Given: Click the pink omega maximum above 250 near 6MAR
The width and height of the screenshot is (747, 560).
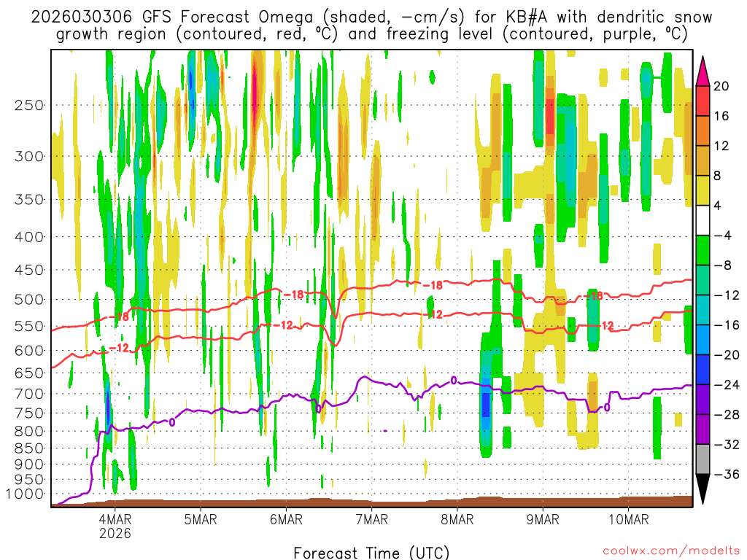Looking at the screenshot, I should tap(255, 90).
